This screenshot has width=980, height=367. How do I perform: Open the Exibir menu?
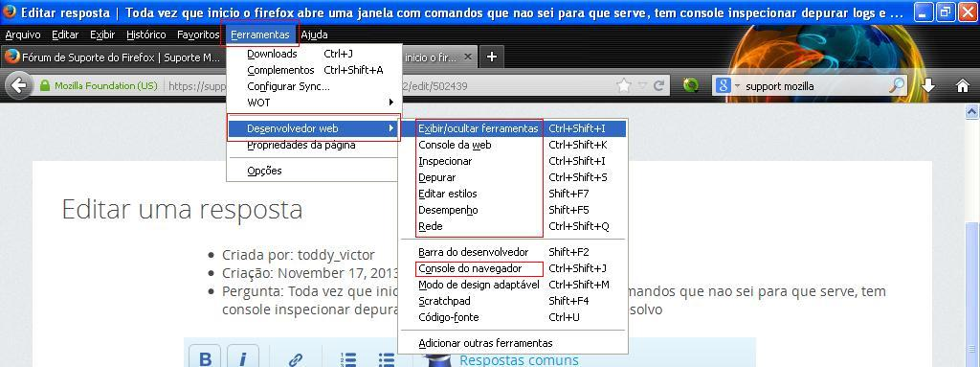(102, 35)
